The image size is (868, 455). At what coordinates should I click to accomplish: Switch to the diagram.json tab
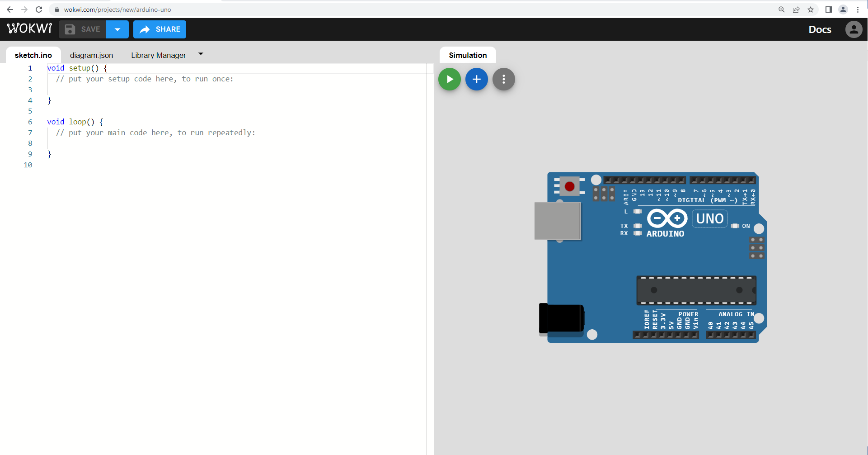(x=91, y=55)
